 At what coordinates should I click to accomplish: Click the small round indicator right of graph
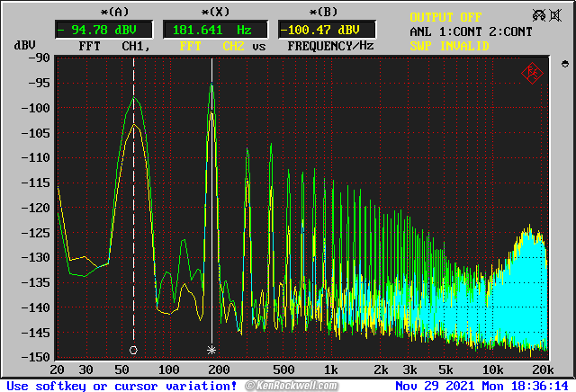click(563, 65)
